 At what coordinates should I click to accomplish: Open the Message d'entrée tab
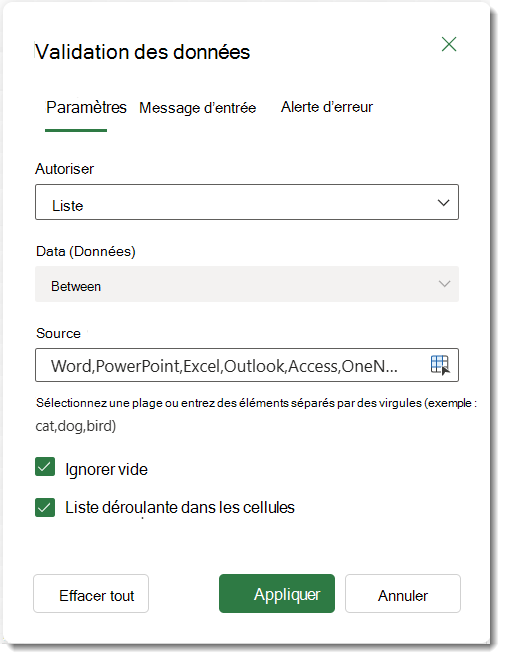click(x=197, y=108)
